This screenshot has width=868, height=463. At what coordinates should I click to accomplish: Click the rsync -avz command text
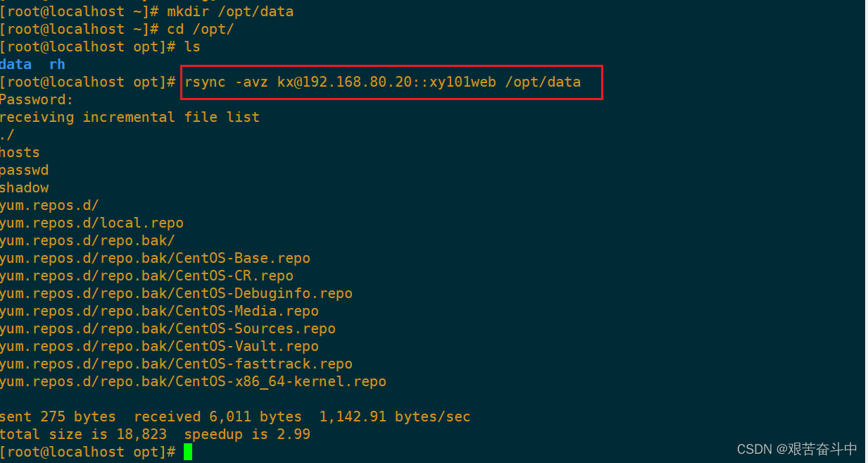coord(383,82)
